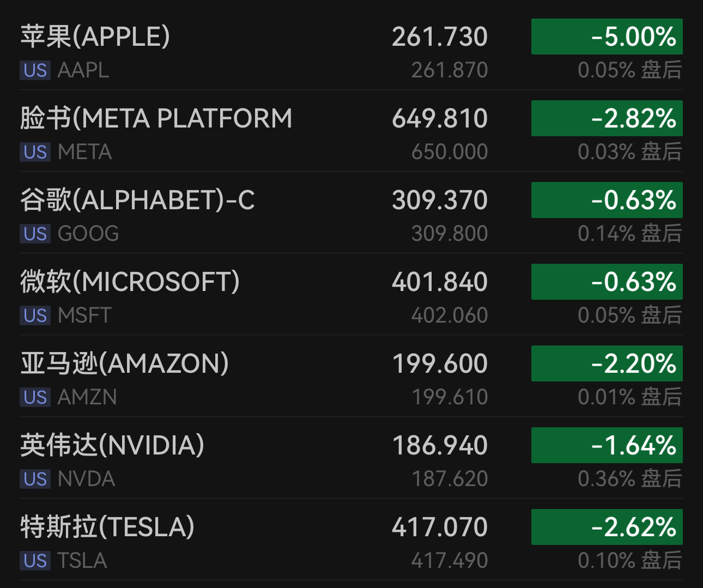
Task: Click the US market badge beside META
Action: coord(35,152)
